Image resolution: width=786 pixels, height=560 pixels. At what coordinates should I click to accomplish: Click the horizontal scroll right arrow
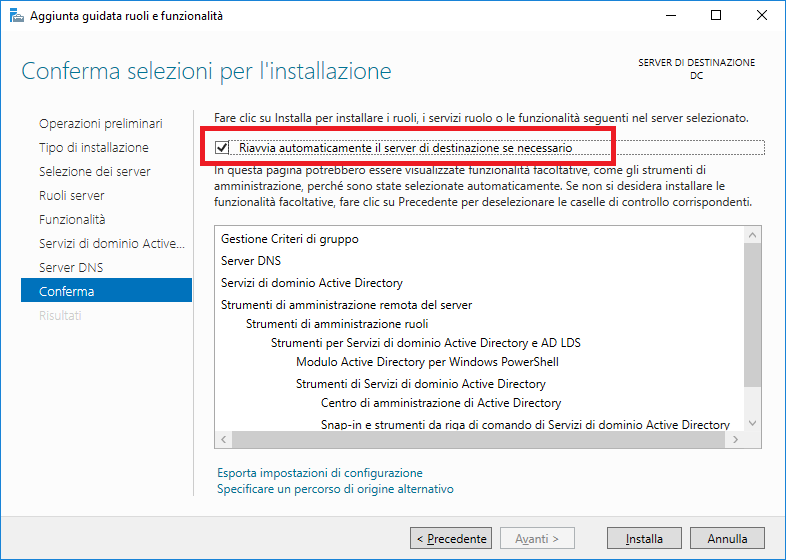click(x=735, y=440)
